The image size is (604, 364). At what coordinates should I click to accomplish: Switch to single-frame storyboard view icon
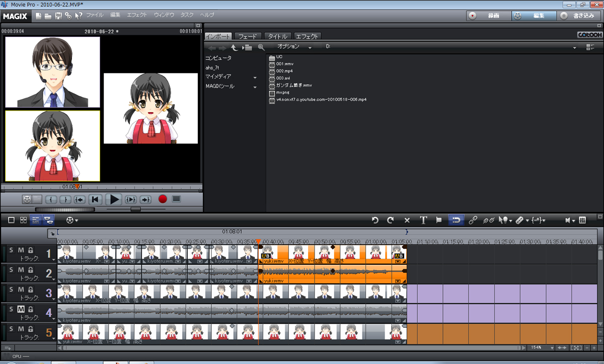pyautogui.click(x=11, y=220)
